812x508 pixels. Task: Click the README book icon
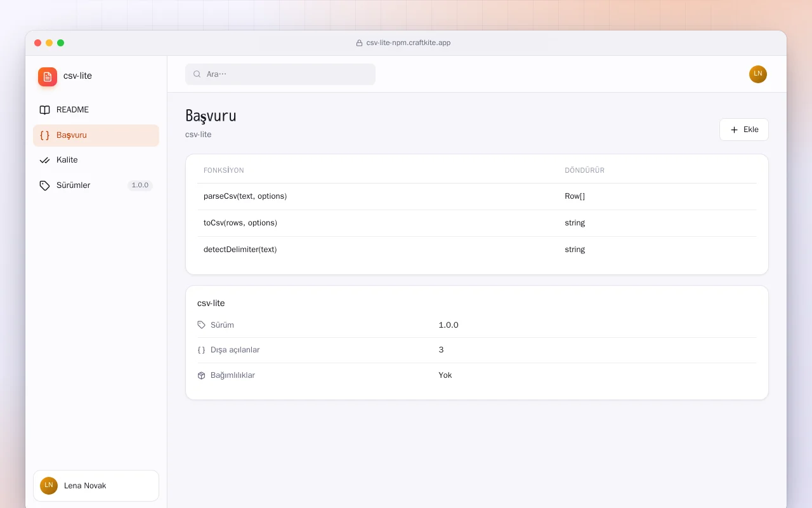[44, 110]
